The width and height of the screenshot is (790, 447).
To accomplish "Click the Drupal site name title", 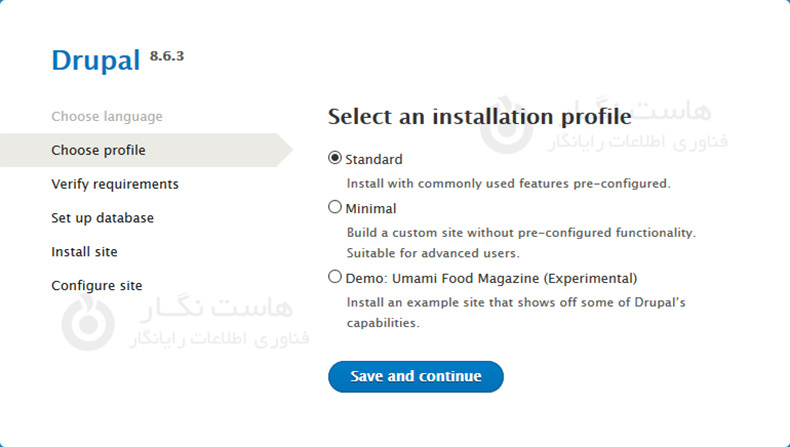I will [x=95, y=61].
